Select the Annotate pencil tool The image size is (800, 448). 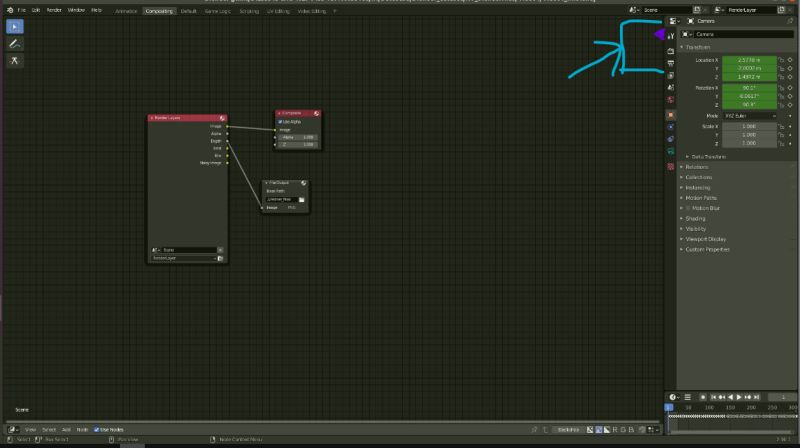(x=15, y=44)
